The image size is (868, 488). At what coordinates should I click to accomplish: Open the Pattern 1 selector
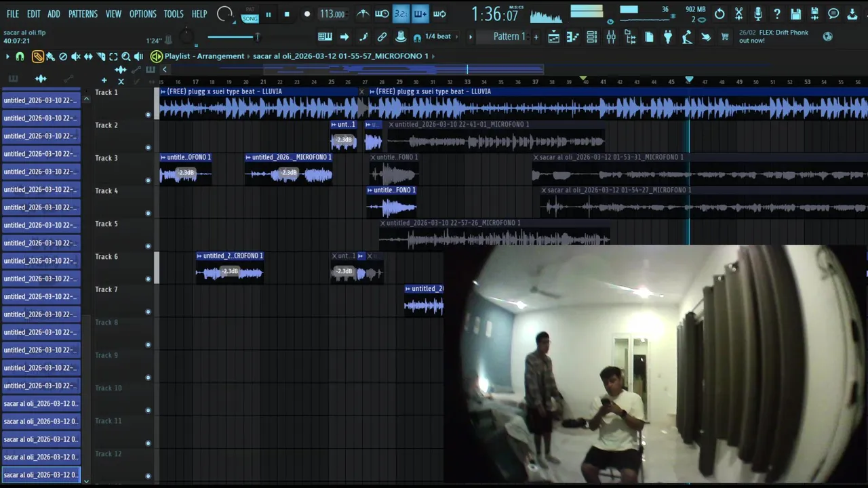pyautogui.click(x=509, y=37)
